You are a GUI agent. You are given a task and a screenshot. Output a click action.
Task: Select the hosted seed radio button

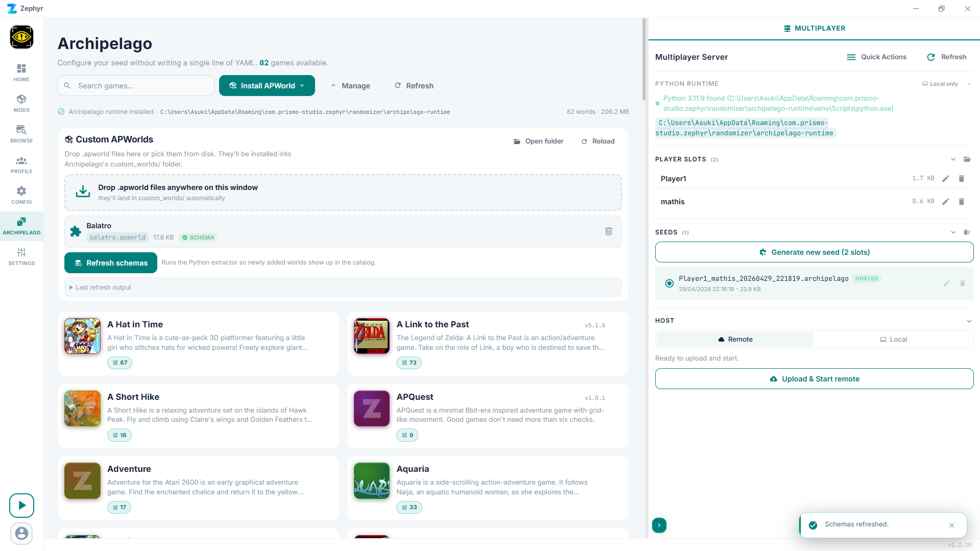(x=669, y=283)
